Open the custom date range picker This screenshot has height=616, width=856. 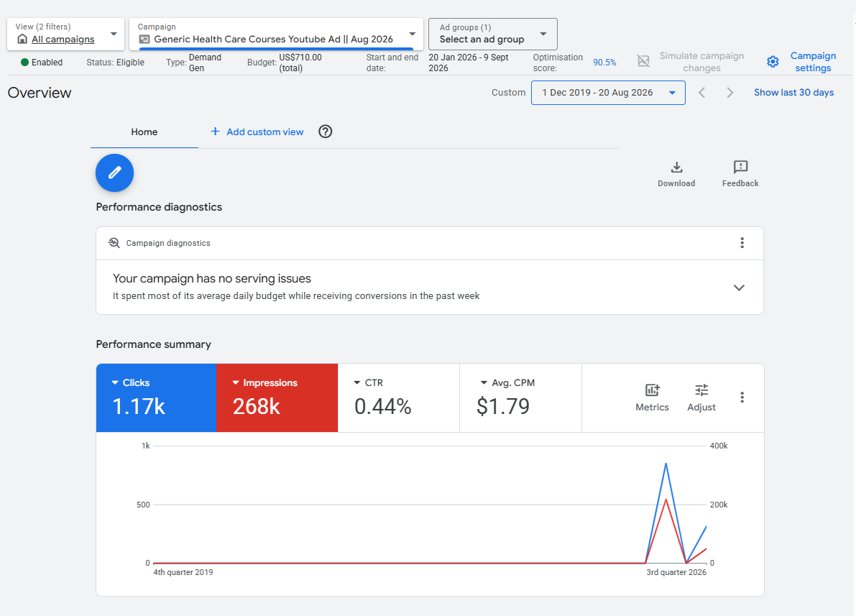coord(608,93)
